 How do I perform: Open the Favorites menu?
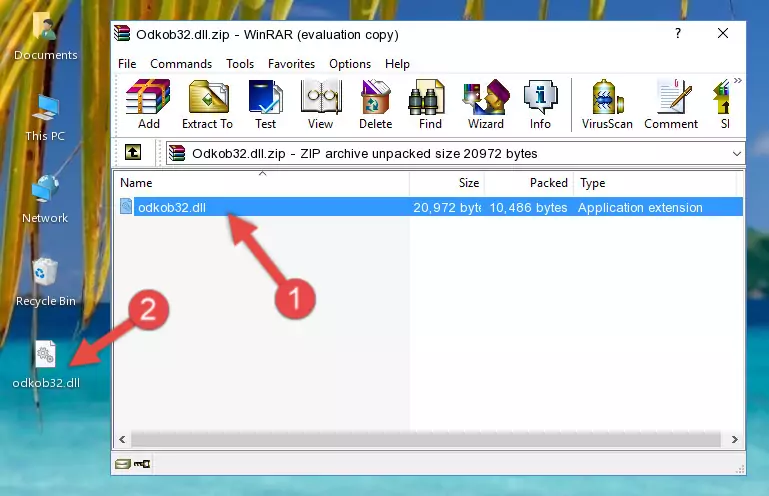[x=291, y=64]
